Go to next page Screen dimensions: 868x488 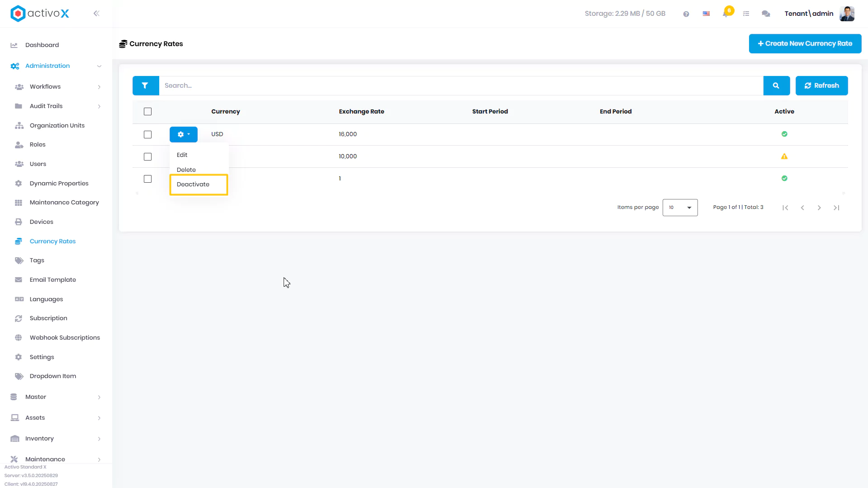pyautogui.click(x=819, y=208)
